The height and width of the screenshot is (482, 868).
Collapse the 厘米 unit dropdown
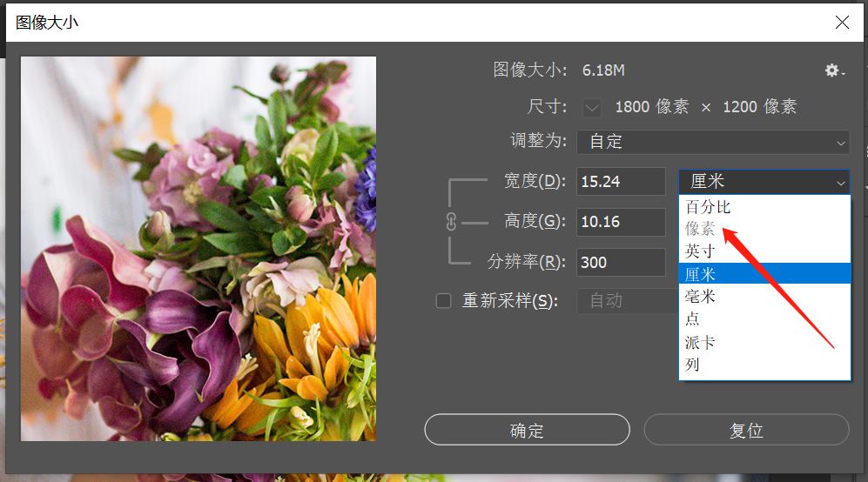click(x=764, y=182)
